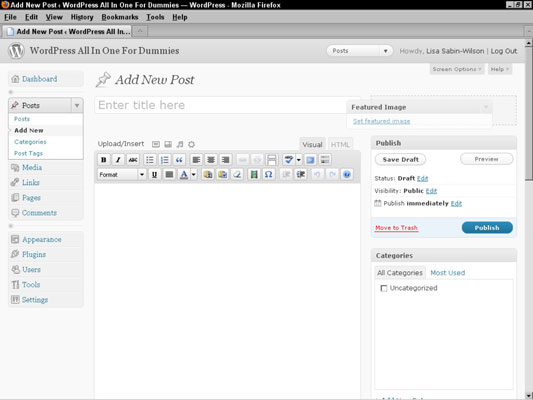Toggle the spellchecker icon
Image resolution: width=533 pixels, height=400 pixels.
289,160
